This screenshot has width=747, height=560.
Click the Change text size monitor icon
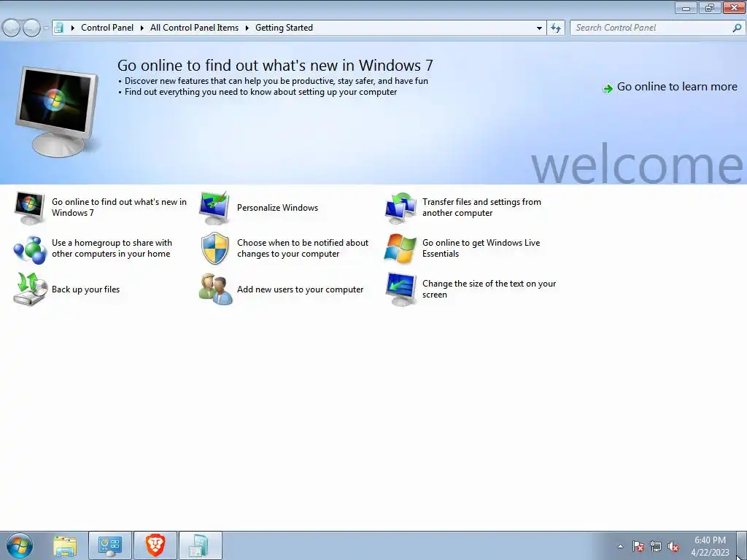point(400,289)
